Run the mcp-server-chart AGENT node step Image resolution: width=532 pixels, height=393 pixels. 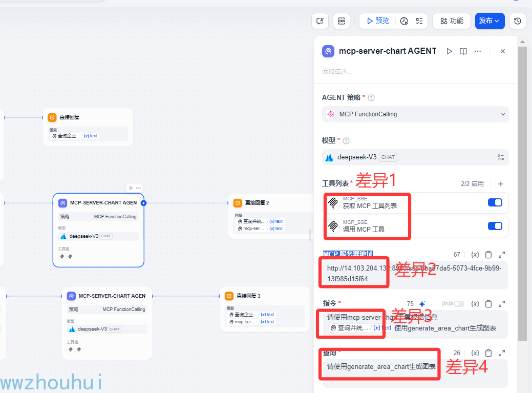(449, 51)
